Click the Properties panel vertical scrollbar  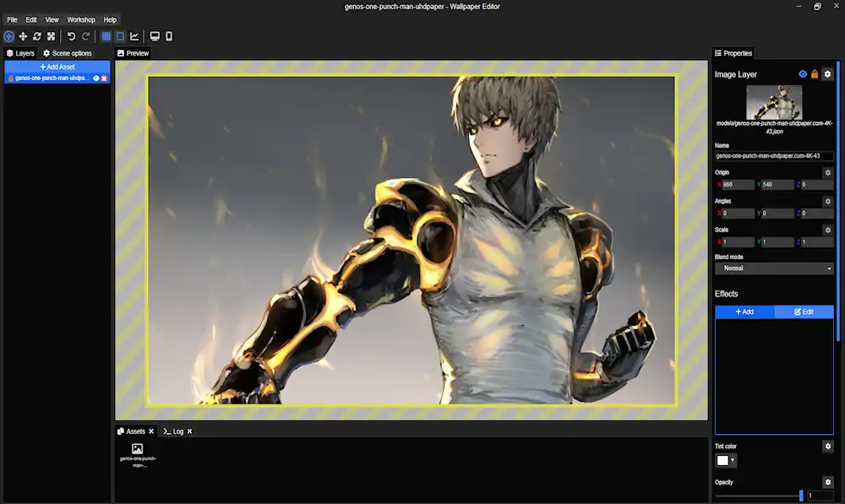pyautogui.click(x=838, y=202)
